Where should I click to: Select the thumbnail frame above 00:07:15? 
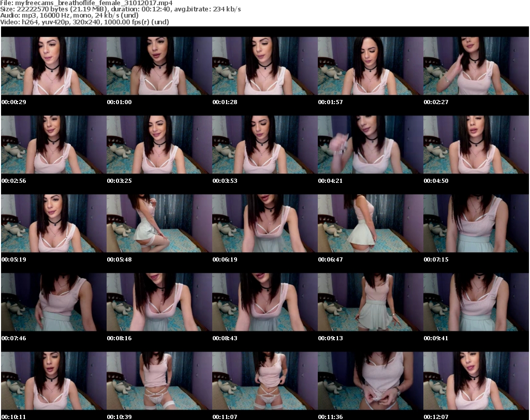tap(476, 223)
